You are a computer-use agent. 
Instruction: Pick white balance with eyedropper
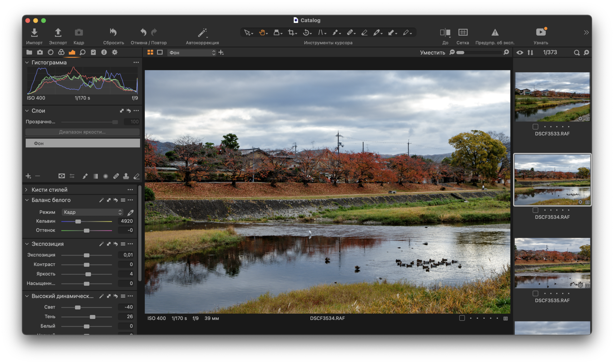130,212
